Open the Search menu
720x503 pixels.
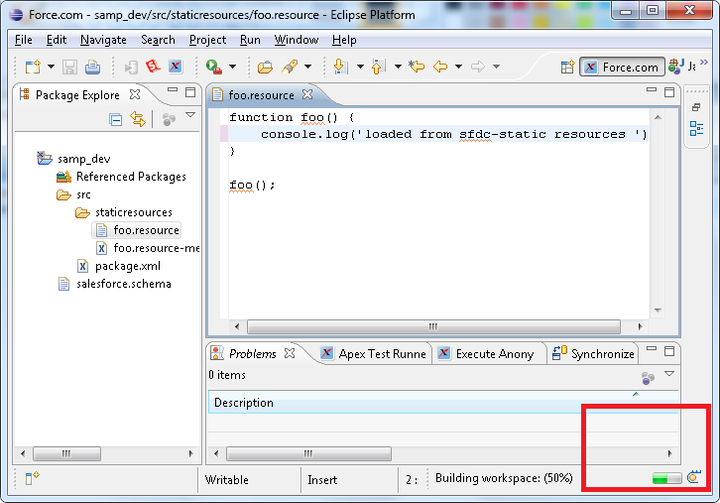pos(158,40)
